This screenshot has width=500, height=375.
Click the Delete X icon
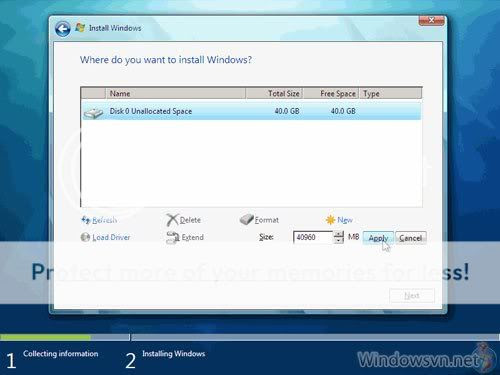[172, 220]
